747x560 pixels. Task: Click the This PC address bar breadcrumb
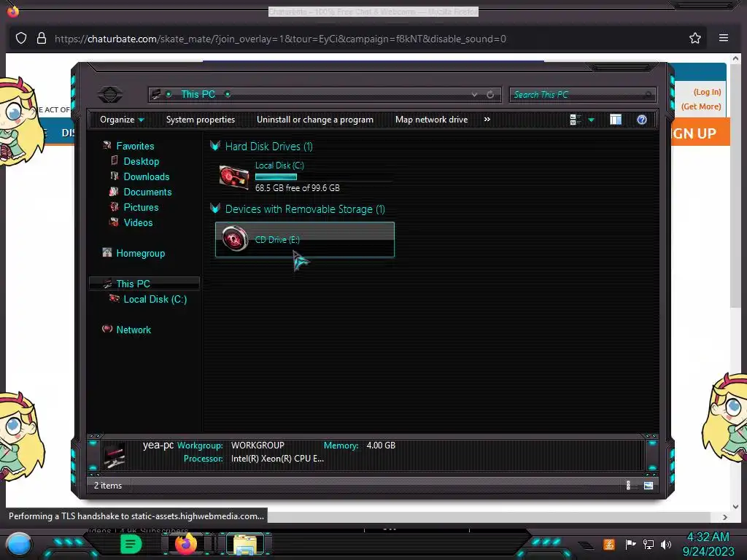point(198,94)
